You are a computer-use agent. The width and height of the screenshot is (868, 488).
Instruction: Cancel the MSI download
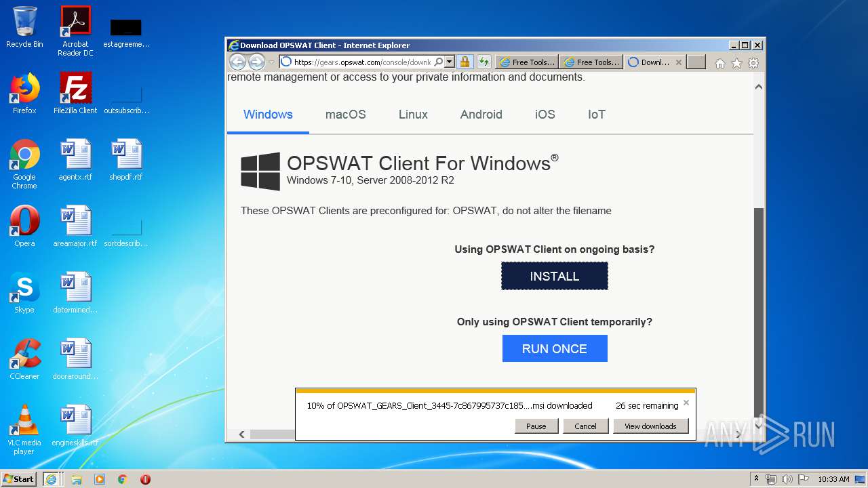[x=585, y=426]
